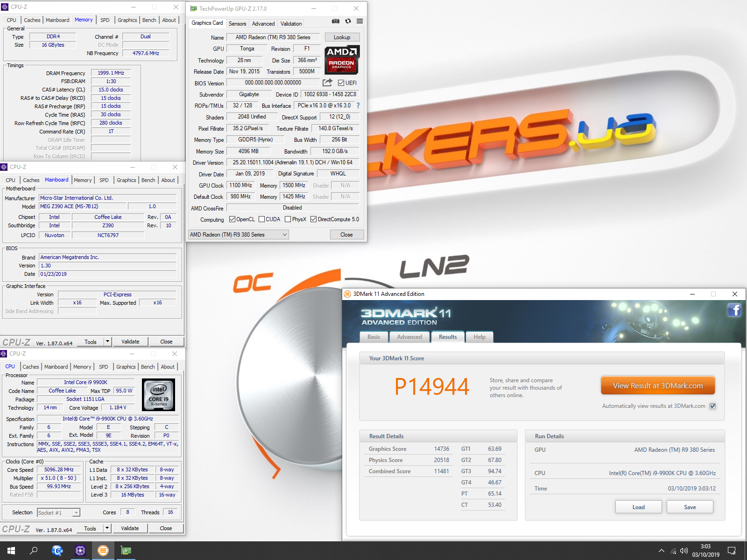Click the Graphics Score value 14736

pos(441,449)
